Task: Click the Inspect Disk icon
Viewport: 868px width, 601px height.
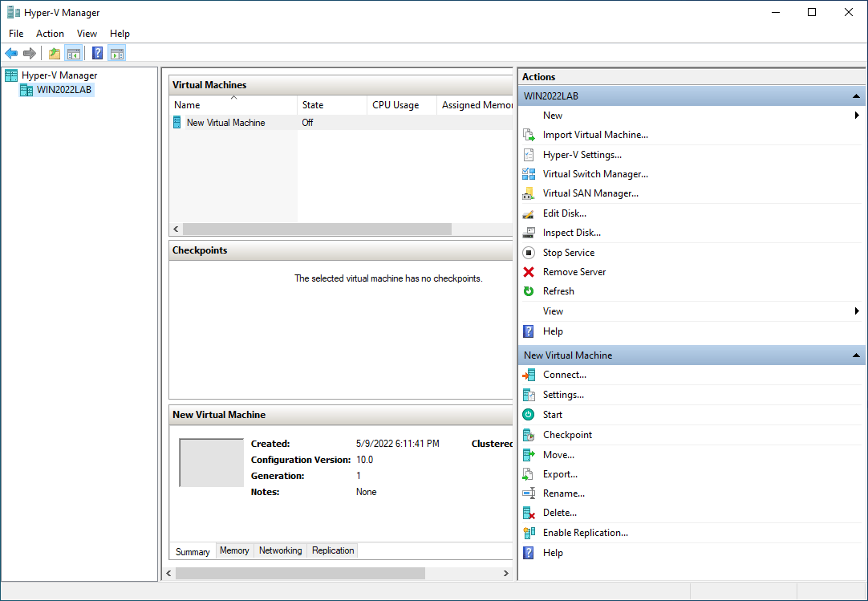Action: [x=529, y=233]
